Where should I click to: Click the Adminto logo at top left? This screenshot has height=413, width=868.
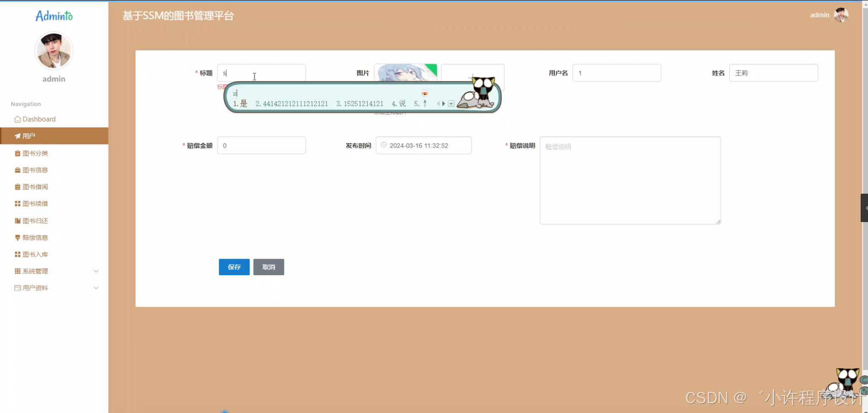[54, 16]
